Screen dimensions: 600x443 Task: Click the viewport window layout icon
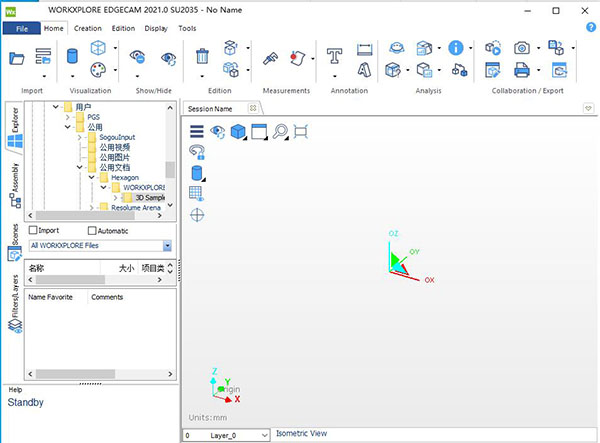[259, 131]
